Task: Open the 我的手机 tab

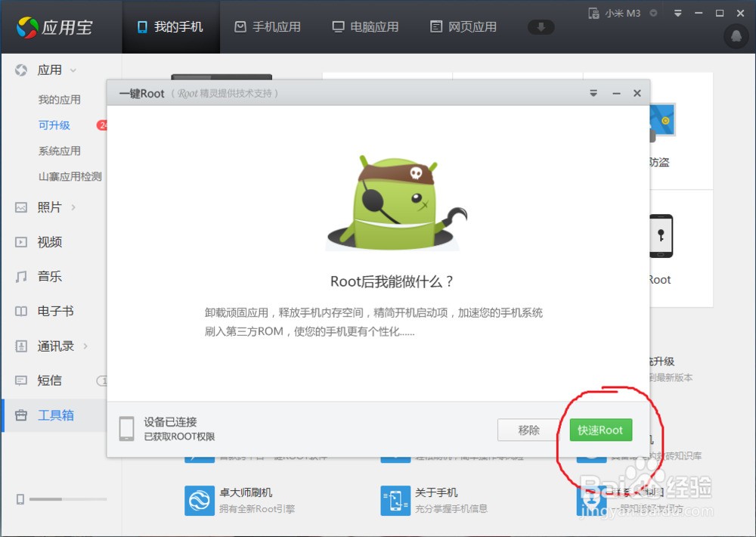Action: [x=171, y=26]
